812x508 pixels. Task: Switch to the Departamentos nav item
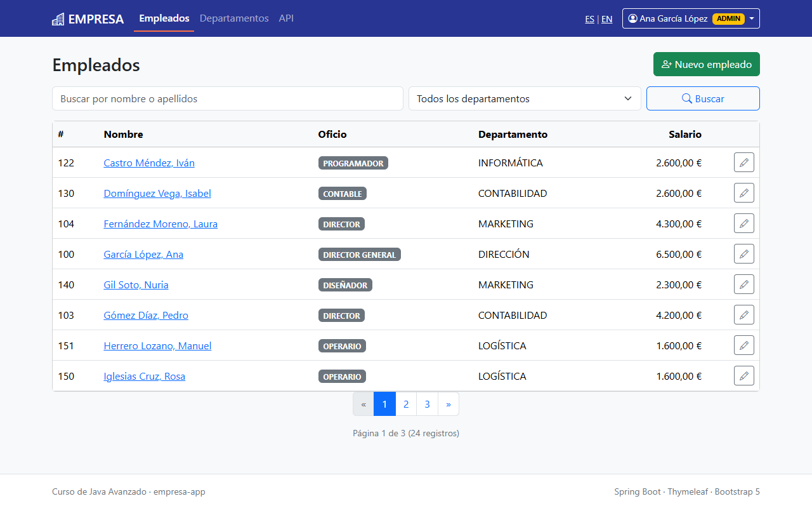click(x=234, y=18)
